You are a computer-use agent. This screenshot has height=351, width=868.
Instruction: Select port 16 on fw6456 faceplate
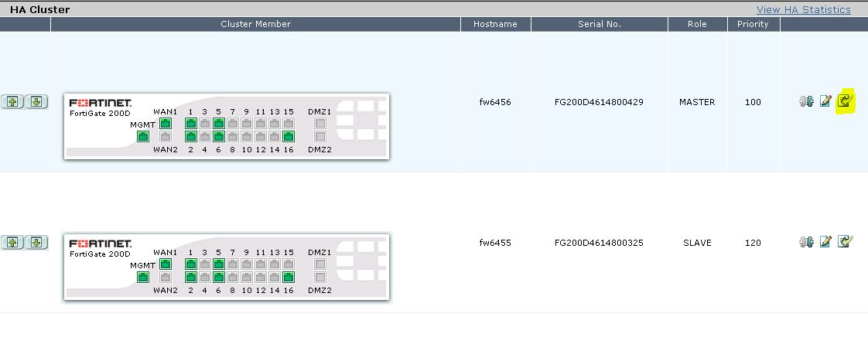(x=289, y=136)
